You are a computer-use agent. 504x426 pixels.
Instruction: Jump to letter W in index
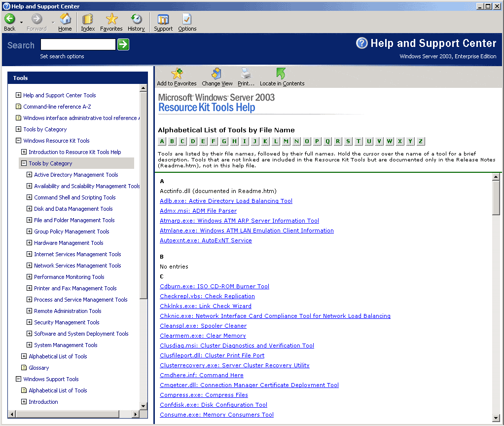[x=390, y=141]
